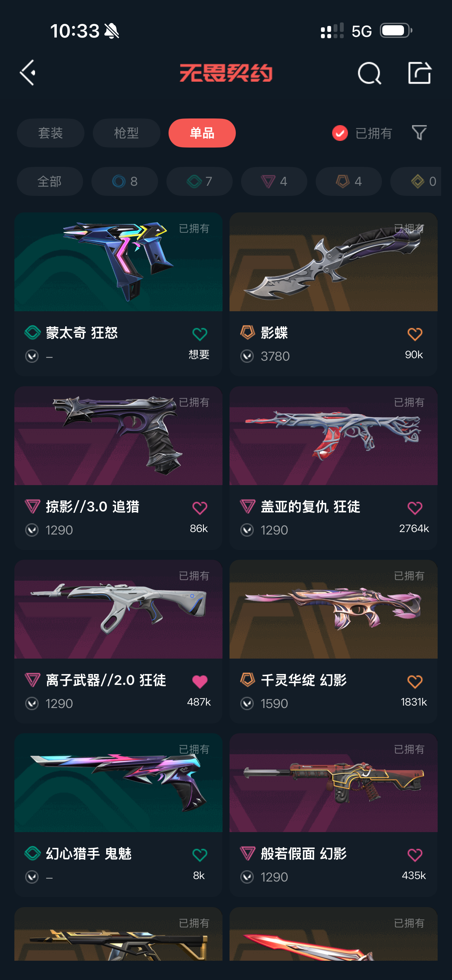
Task: Filter by purple tier with 4 items
Action: 274,182
